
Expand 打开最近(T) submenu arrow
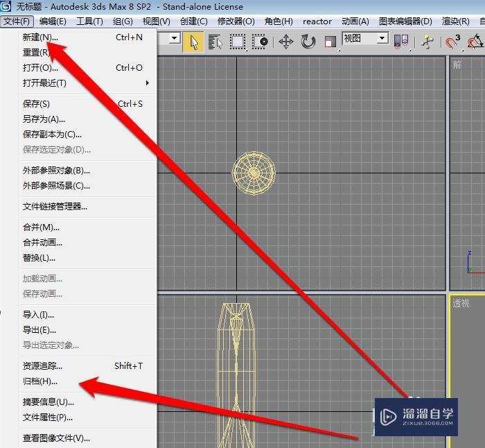(147, 83)
